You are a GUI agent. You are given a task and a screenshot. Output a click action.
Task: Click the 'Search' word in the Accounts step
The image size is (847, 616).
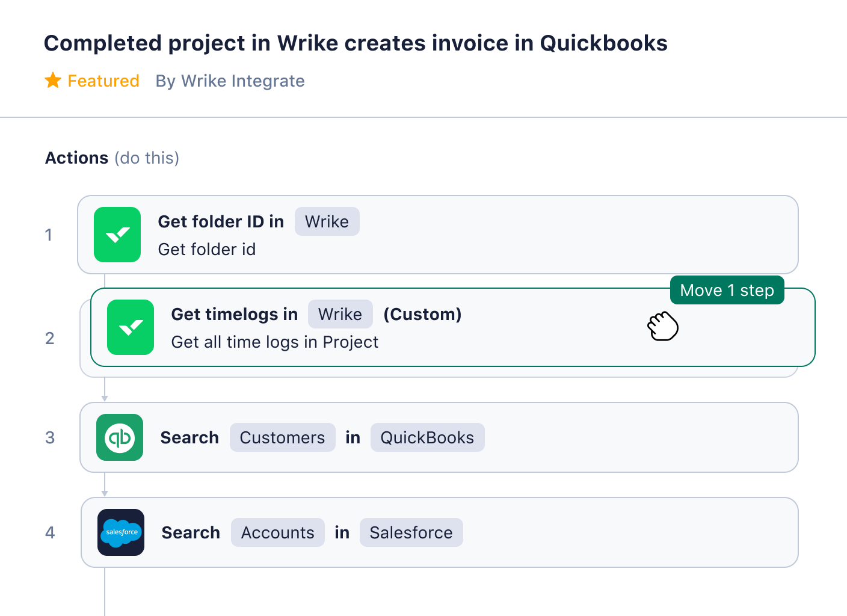191,532
